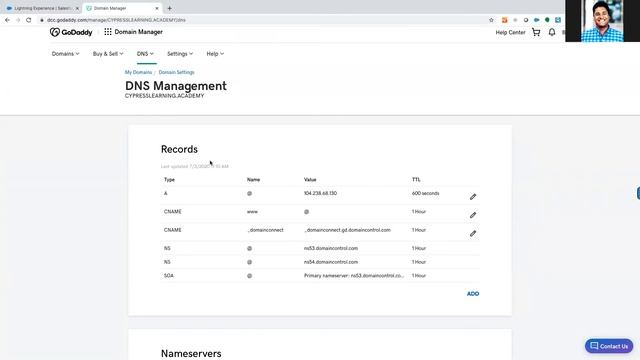Click the TTL column header

[416, 180]
